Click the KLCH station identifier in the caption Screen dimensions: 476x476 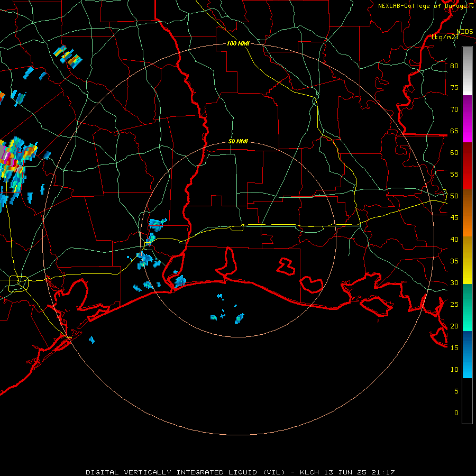coord(309,472)
